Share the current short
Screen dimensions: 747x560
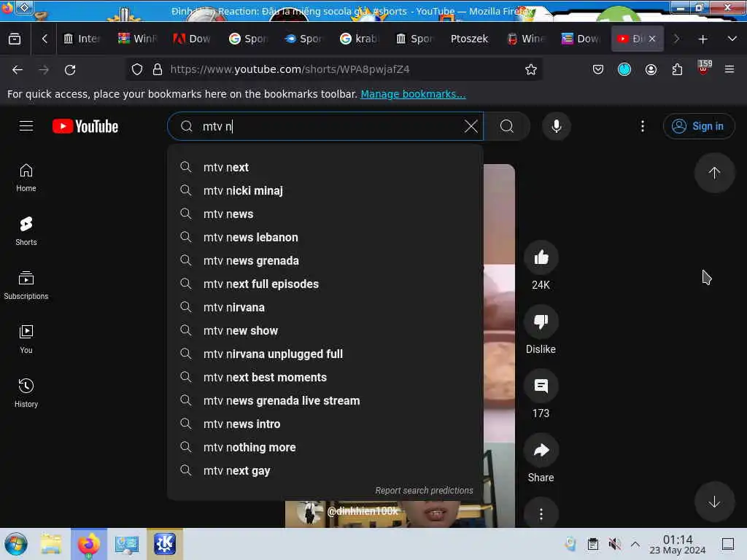tap(541, 450)
